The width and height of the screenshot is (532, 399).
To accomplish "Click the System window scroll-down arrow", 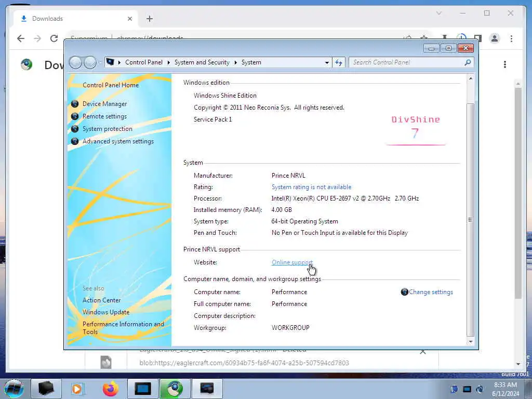I will (470, 342).
